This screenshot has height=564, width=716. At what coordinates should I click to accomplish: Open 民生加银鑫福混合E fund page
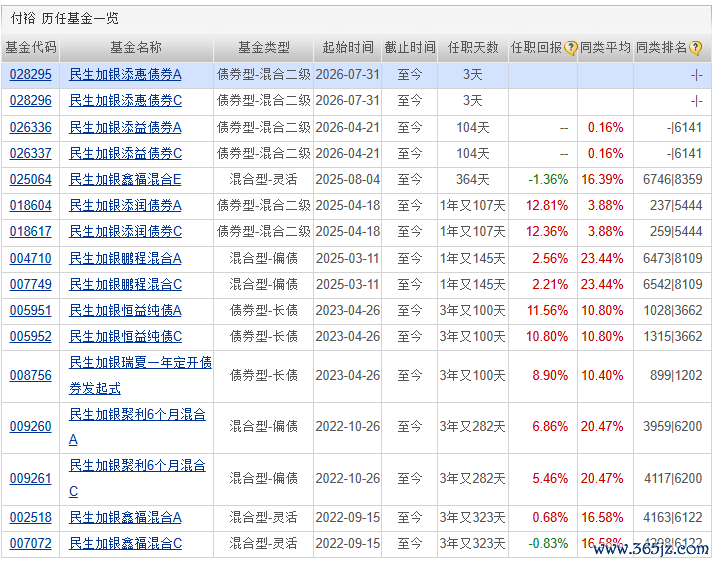pyautogui.click(x=125, y=179)
